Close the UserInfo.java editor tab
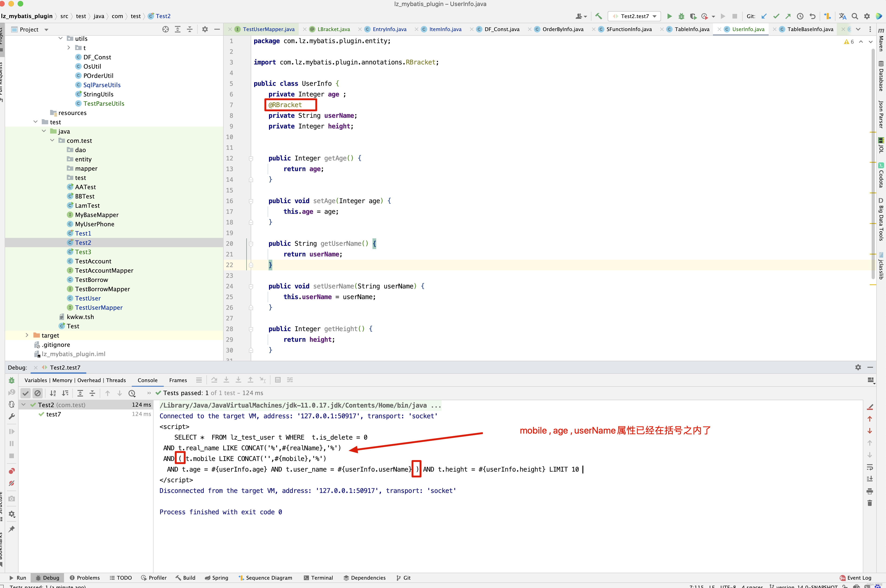886x588 pixels. [x=719, y=29]
